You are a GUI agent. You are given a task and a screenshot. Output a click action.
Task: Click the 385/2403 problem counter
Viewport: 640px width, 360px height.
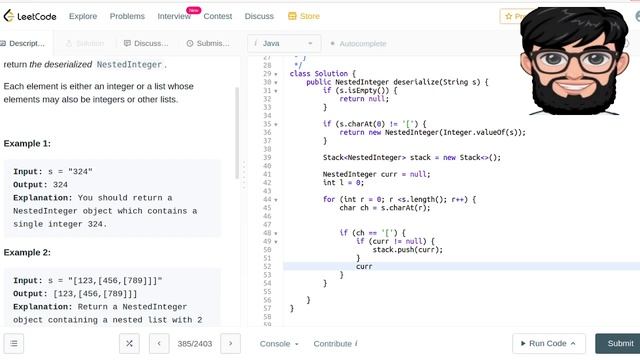[x=195, y=344]
